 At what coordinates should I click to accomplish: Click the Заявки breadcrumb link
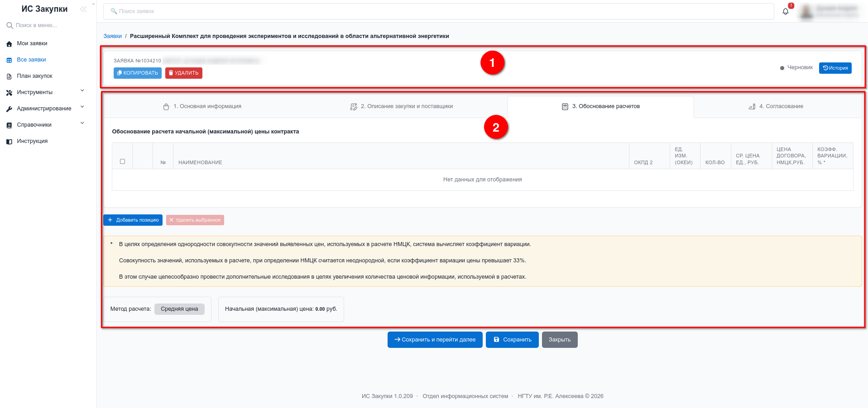click(x=112, y=36)
